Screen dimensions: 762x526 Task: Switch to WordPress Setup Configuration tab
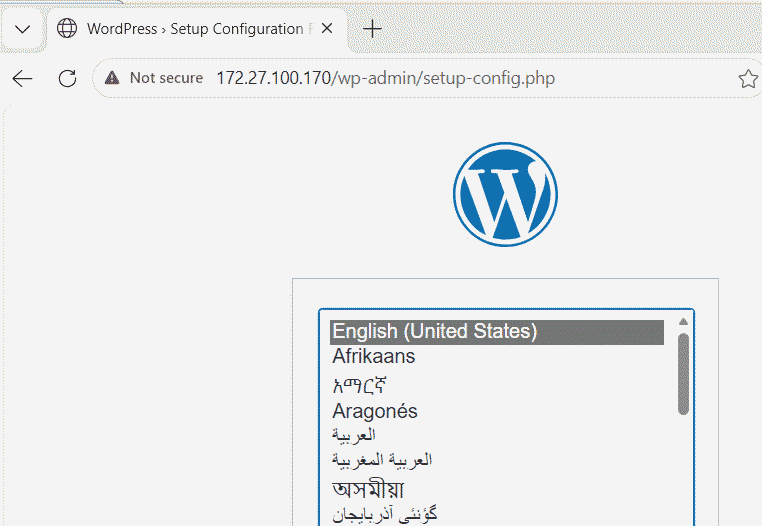[x=197, y=29]
